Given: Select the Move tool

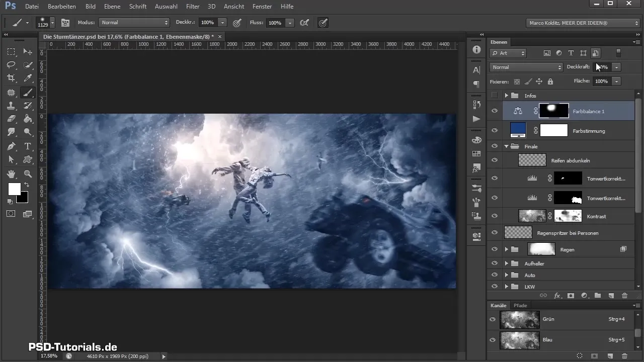Looking at the screenshot, I should pos(28,52).
